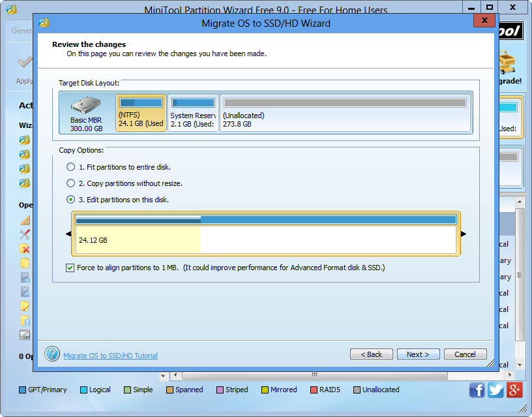Click the horizontal scrollbar left arrow
532x417 pixels.
[175, 375]
